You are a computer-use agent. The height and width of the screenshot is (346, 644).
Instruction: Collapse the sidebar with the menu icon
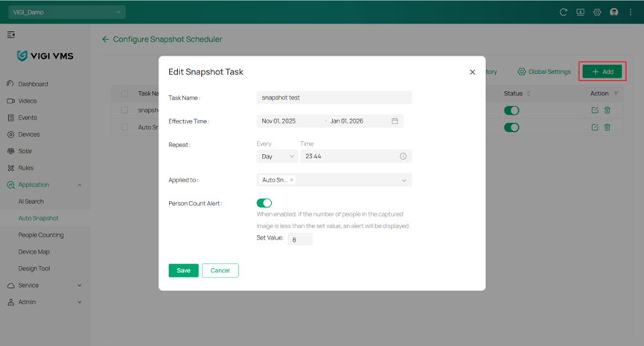click(x=11, y=34)
